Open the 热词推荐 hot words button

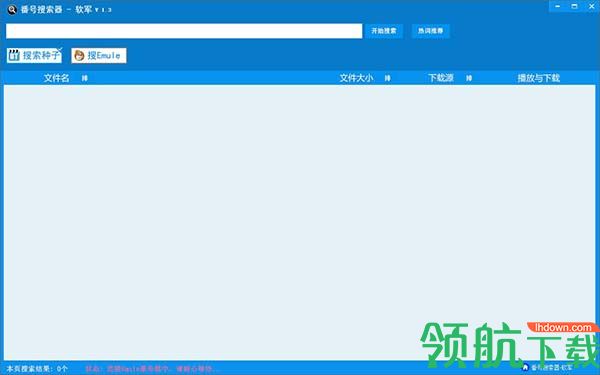430,31
